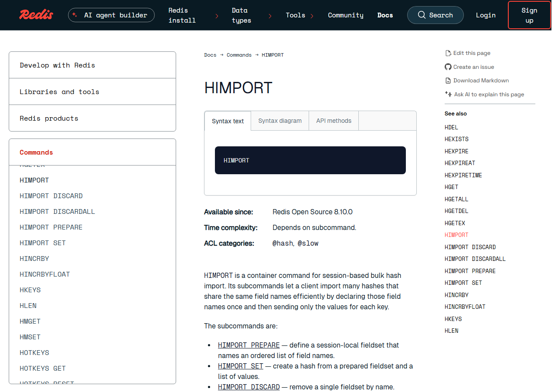Select HKEYS in the left command list
Image resolution: width=558 pixels, height=392 pixels.
[30, 290]
